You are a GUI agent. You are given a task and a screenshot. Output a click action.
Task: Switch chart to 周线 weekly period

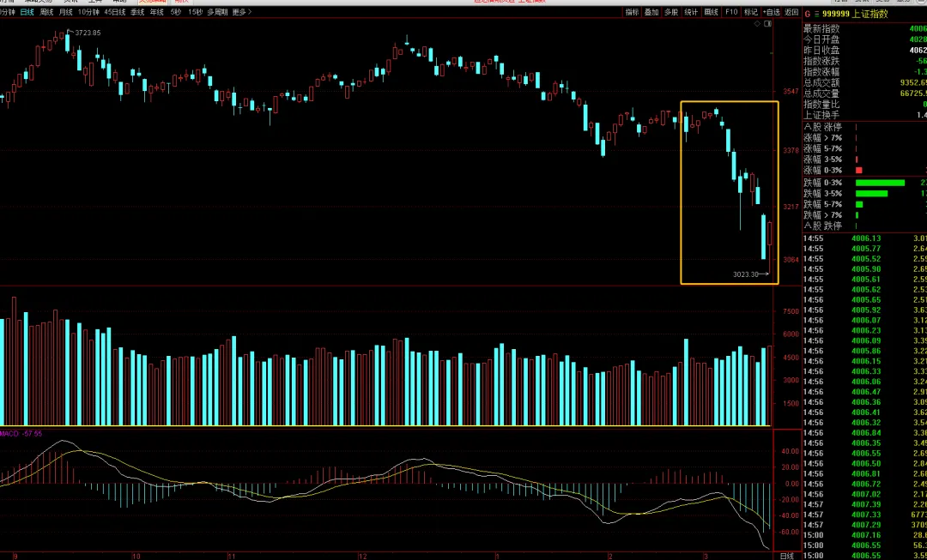point(46,12)
